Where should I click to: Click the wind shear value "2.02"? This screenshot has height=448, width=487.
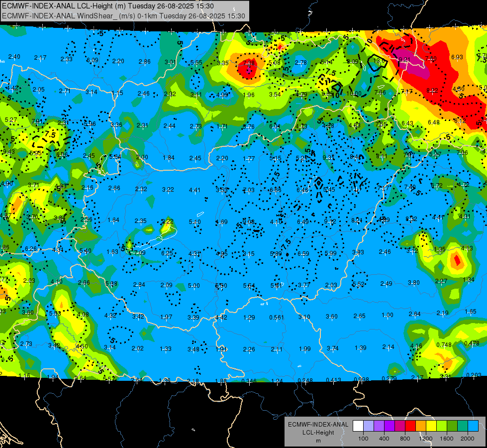click(138, 348)
